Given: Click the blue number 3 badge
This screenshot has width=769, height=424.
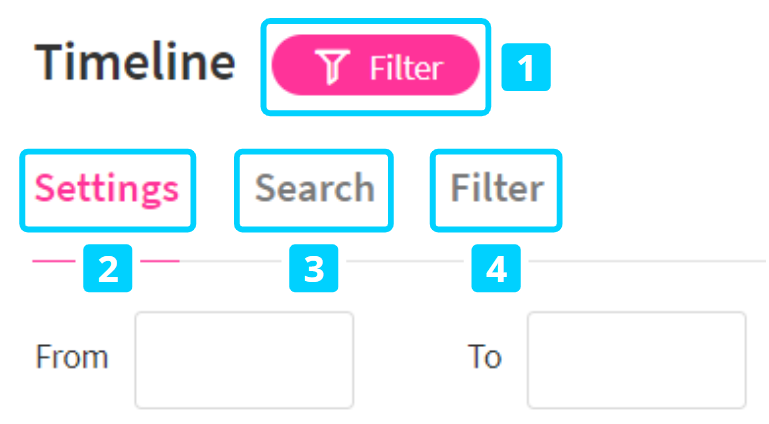Looking at the screenshot, I should coord(314,268).
